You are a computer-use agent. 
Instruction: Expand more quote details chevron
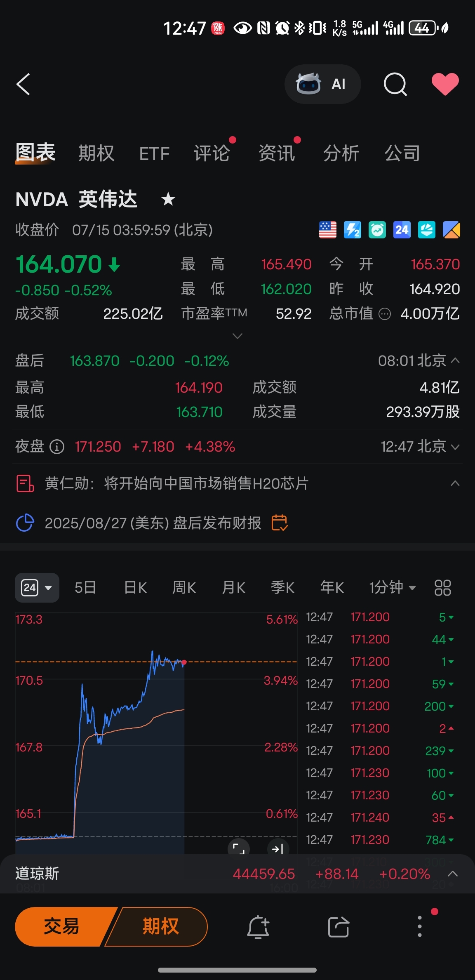(x=237, y=336)
